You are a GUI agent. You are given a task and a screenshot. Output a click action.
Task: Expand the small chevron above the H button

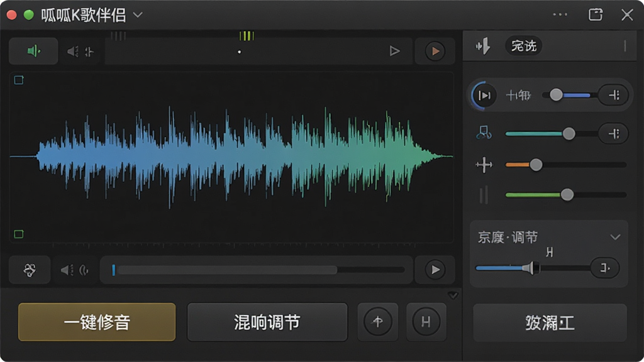(453, 295)
